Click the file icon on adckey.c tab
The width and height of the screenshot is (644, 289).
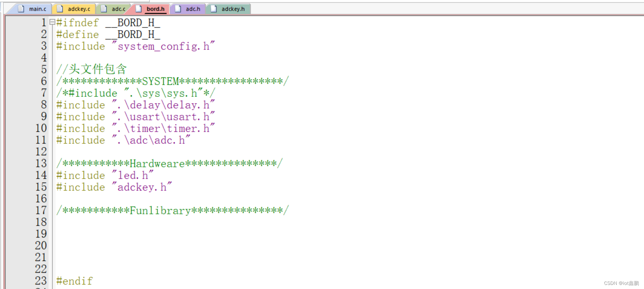[x=60, y=9]
